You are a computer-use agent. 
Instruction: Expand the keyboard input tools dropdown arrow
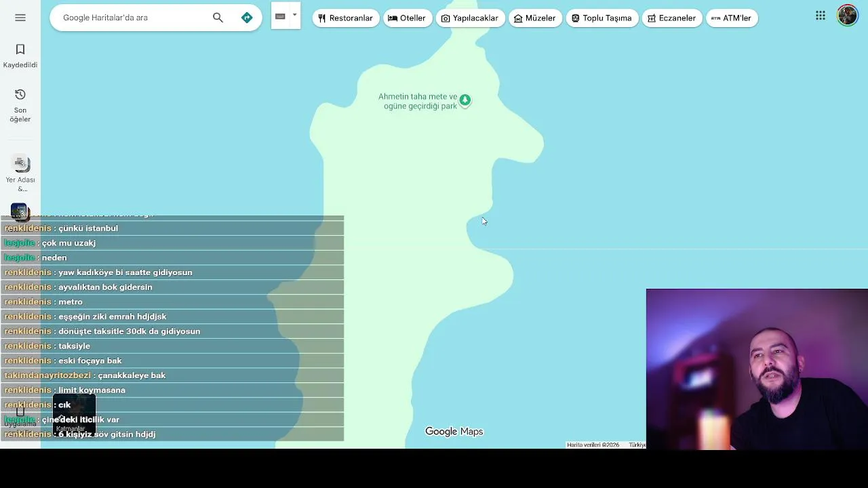click(294, 15)
